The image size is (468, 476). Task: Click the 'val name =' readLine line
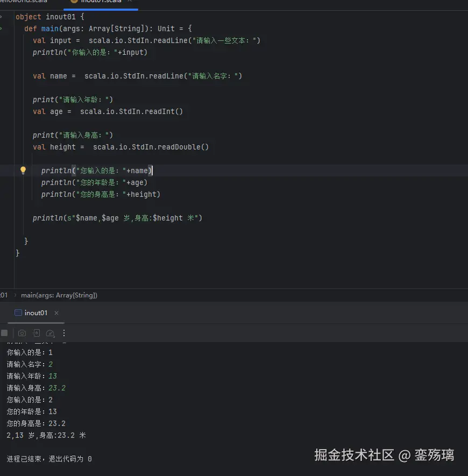[138, 76]
